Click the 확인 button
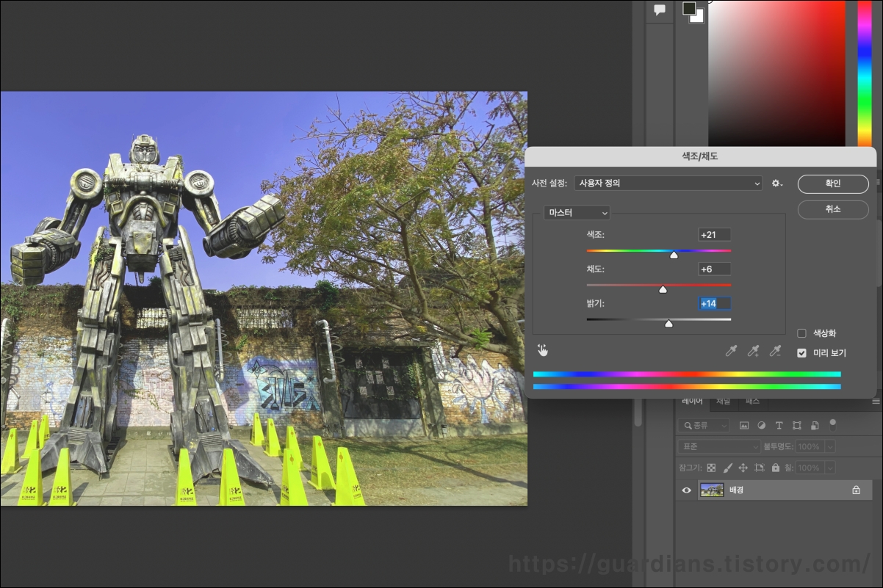The width and height of the screenshot is (883, 588). point(833,184)
